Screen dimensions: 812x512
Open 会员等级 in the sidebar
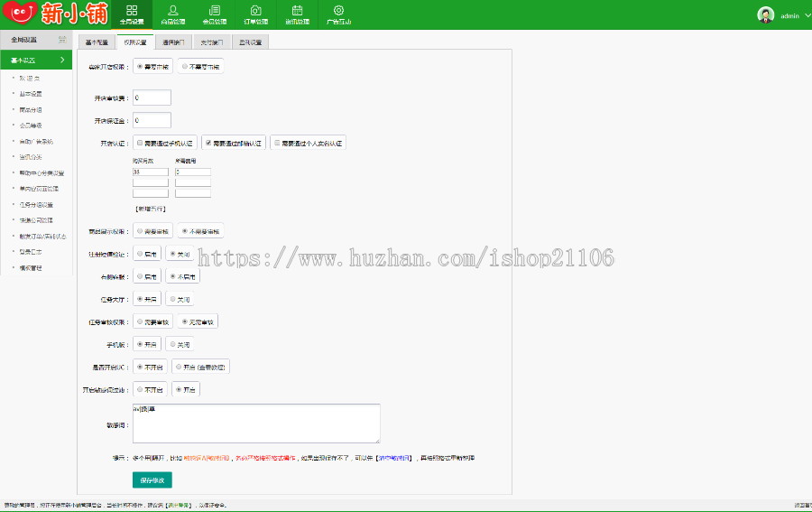point(31,126)
